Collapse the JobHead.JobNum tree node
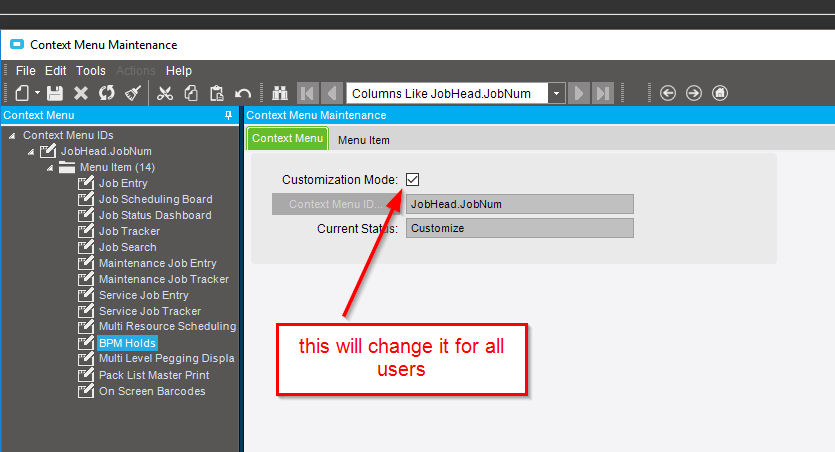 point(31,152)
